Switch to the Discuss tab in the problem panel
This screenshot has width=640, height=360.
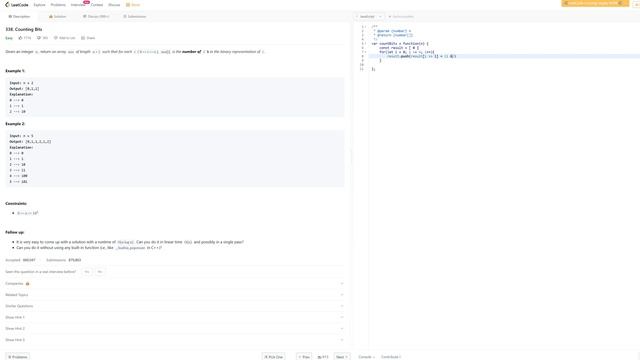pyautogui.click(x=96, y=17)
